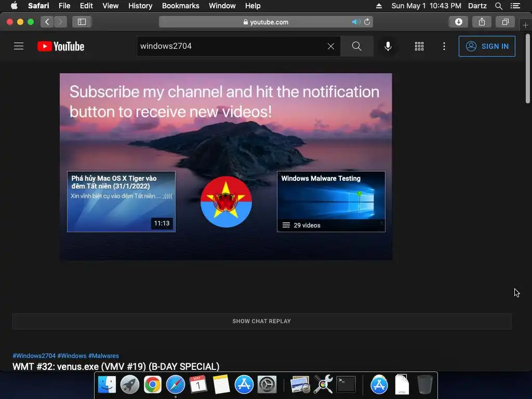This screenshot has height=399, width=532.
Task: Go forward with Safari's forward arrow
Action: (60, 22)
